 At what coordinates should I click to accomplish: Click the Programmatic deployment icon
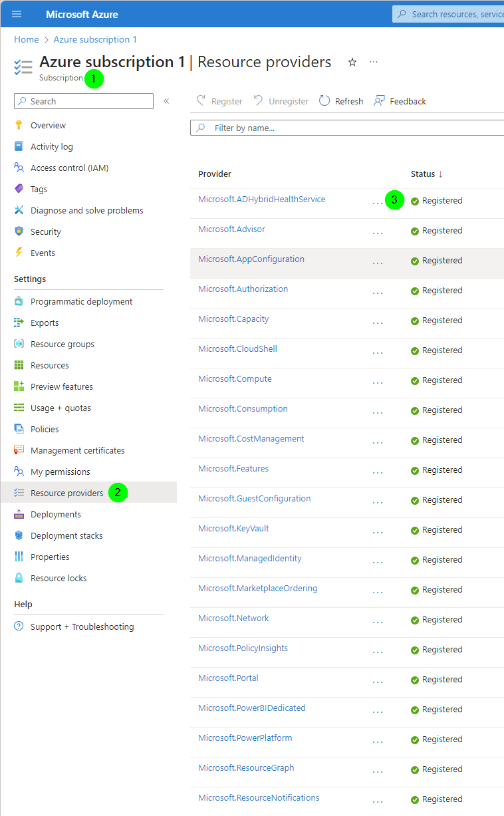pos(19,301)
